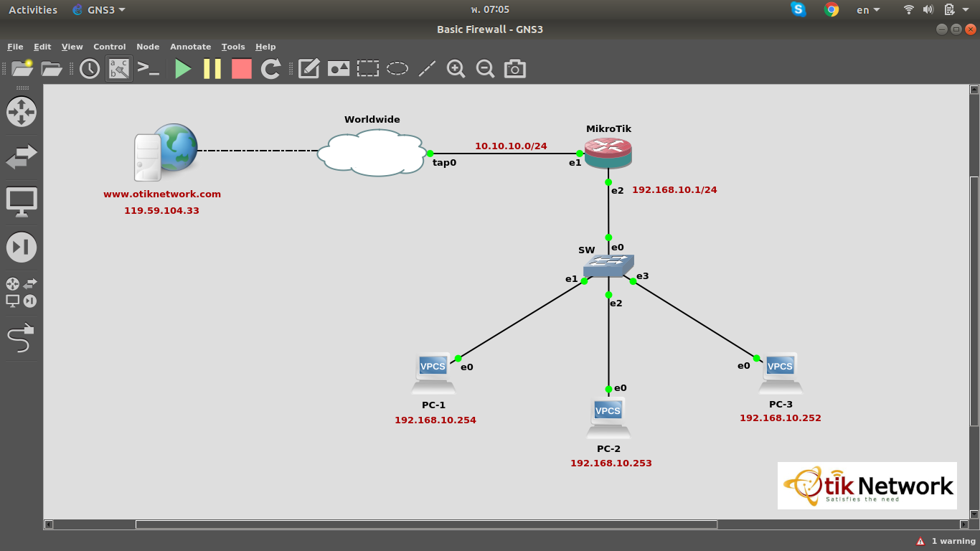Start all nodes with green play button

click(x=183, y=69)
